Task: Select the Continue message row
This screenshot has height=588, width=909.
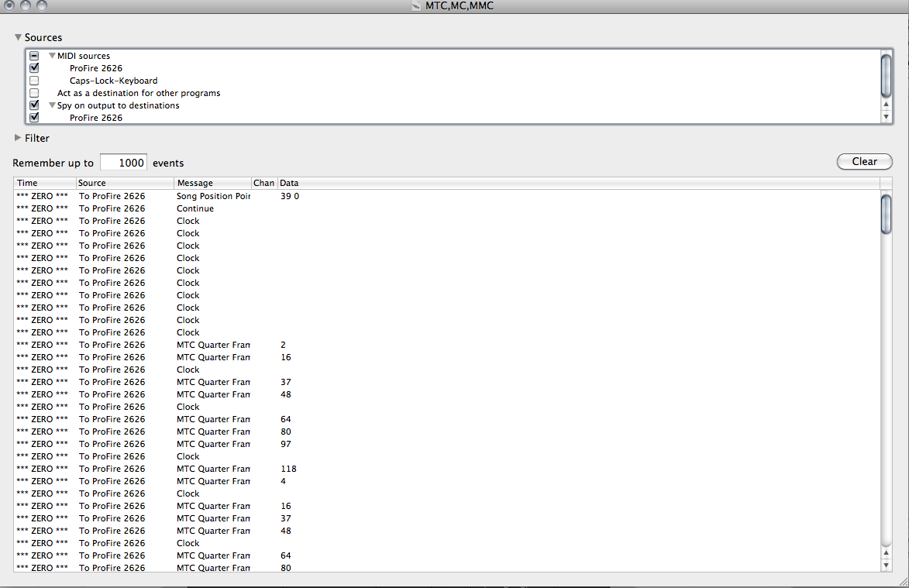Action: (446, 208)
